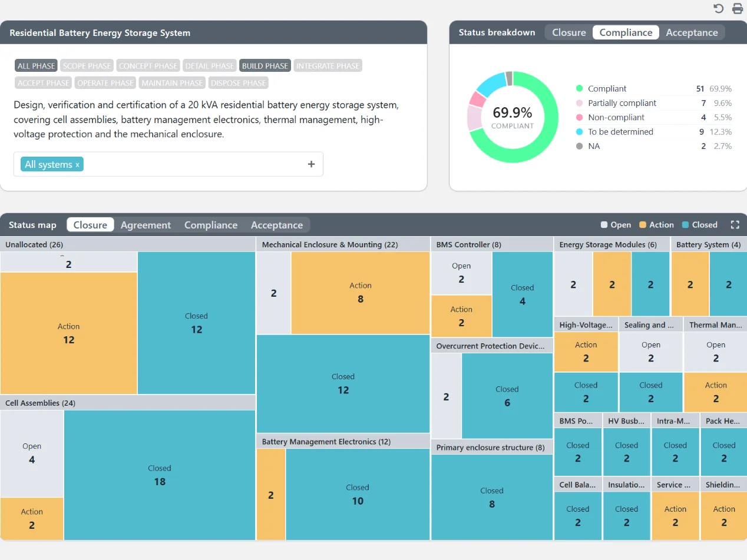Open Battery Management Electronics (12) header
Image resolution: width=747 pixels, height=560 pixels.
click(x=343, y=442)
